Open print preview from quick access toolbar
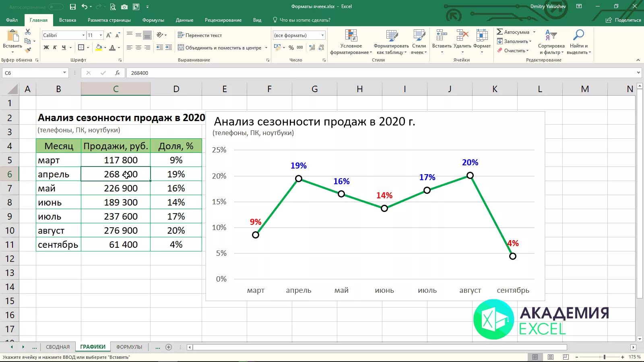The width and height of the screenshot is (644, 362). (x=113, y=7)
